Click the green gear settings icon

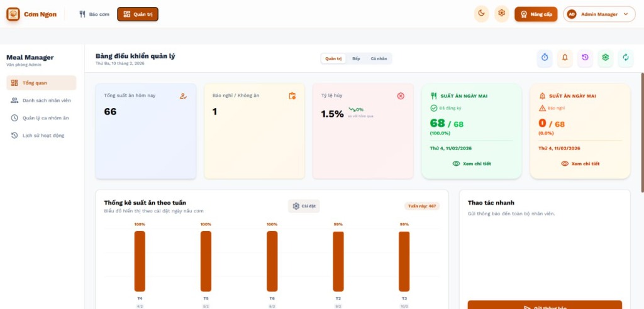click(x=605, y=58)
